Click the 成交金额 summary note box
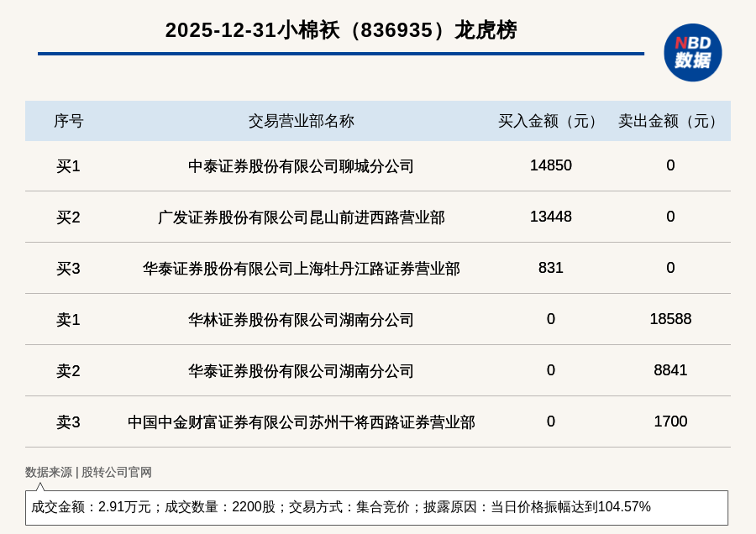Screen dimensions: 756x534 pyautogui.click(x=376, y=507)
